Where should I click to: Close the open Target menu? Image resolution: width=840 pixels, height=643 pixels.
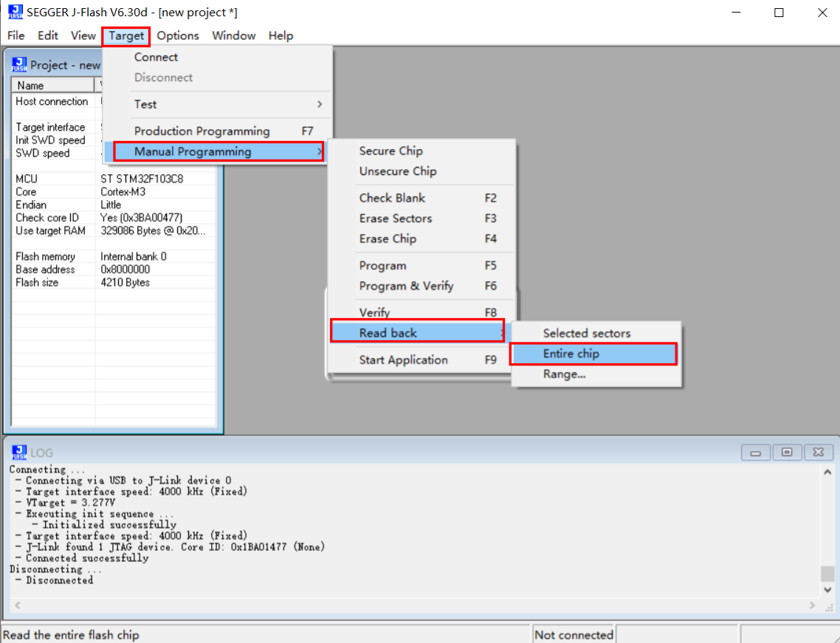126,36
